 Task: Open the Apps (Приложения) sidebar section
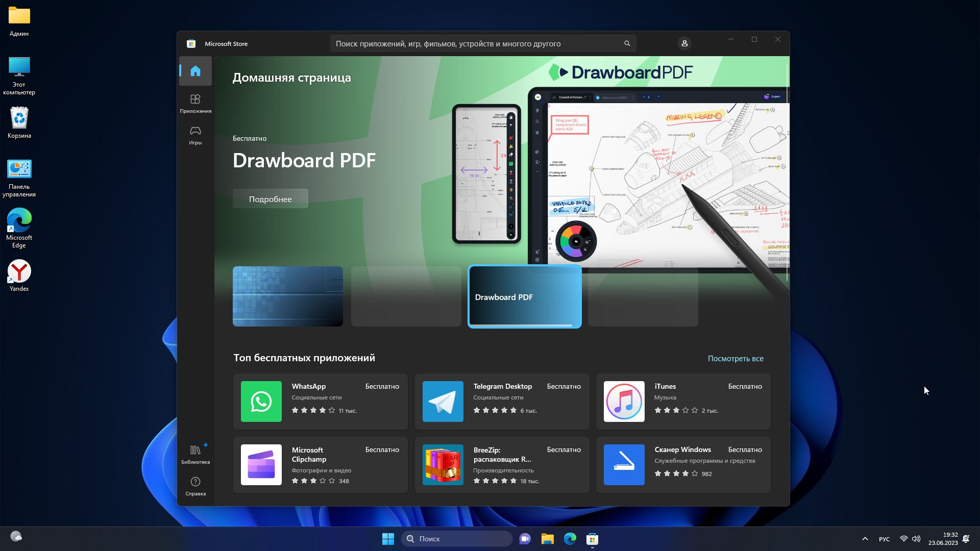pyautogui.click(x=195, y=103)
